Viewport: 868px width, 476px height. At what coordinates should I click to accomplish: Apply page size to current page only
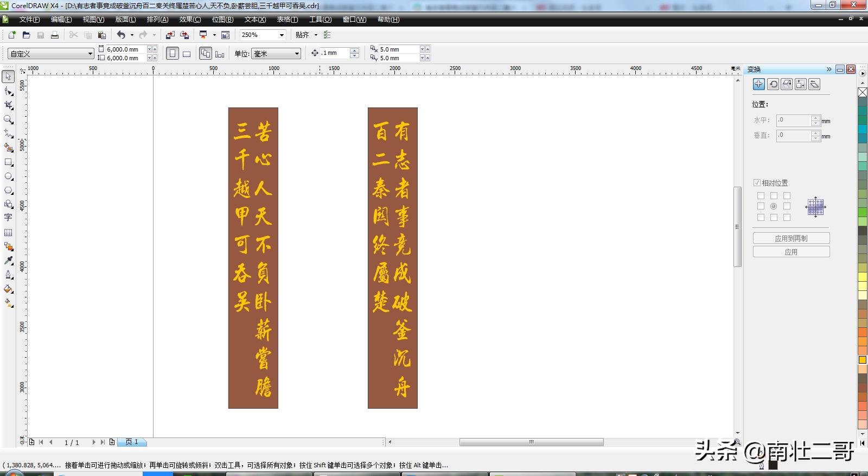tap(220, 53)
